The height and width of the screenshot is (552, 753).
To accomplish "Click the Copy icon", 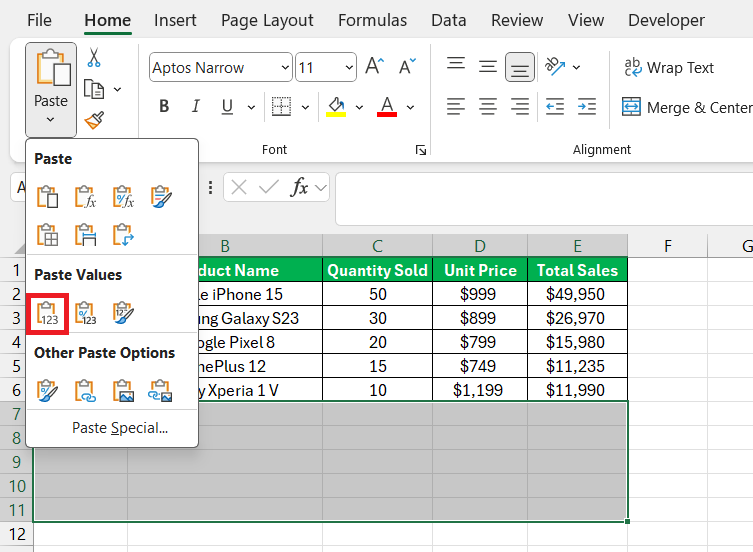I will pos(94,89).
